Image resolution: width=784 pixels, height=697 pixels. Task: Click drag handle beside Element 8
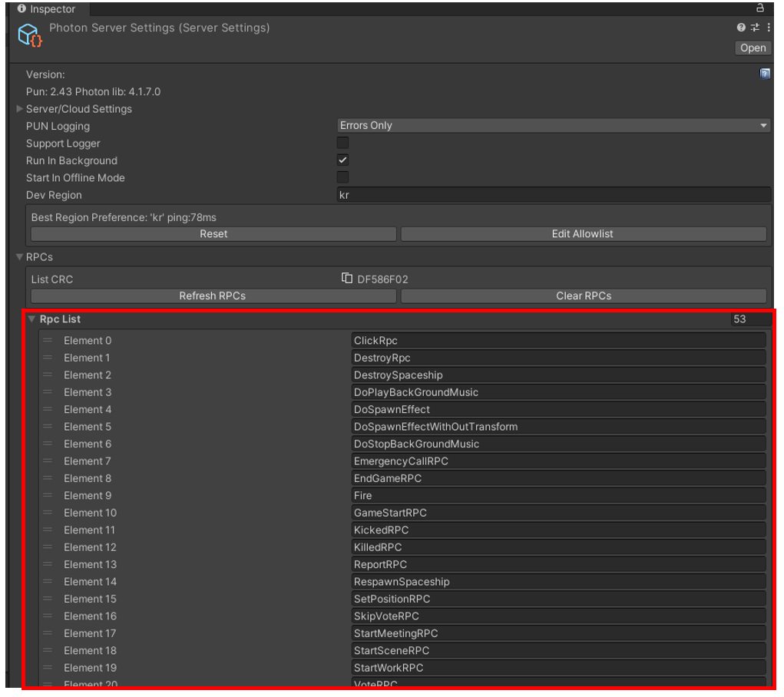tap(48, 478)
